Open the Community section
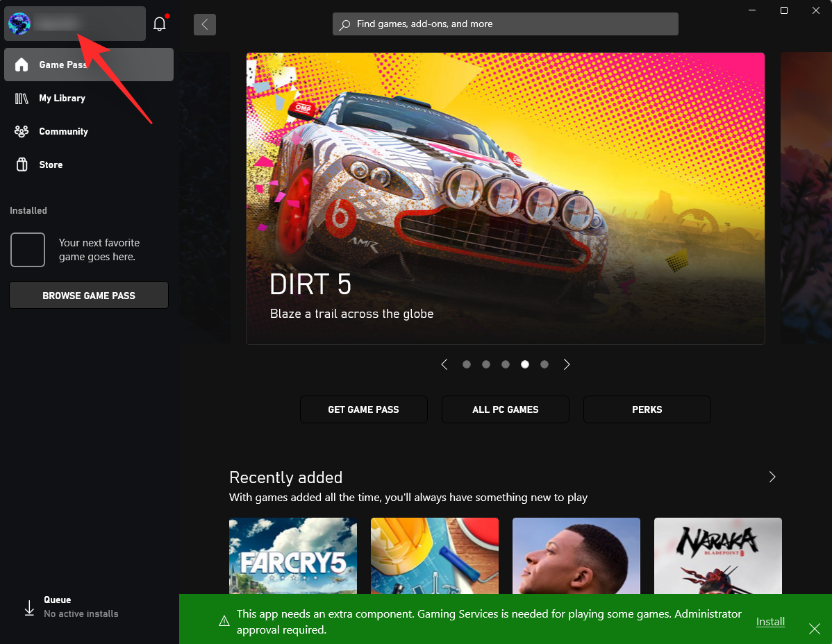Image resolution: width=832 pixels, height=644 pixels. click(x=63, y=131)
